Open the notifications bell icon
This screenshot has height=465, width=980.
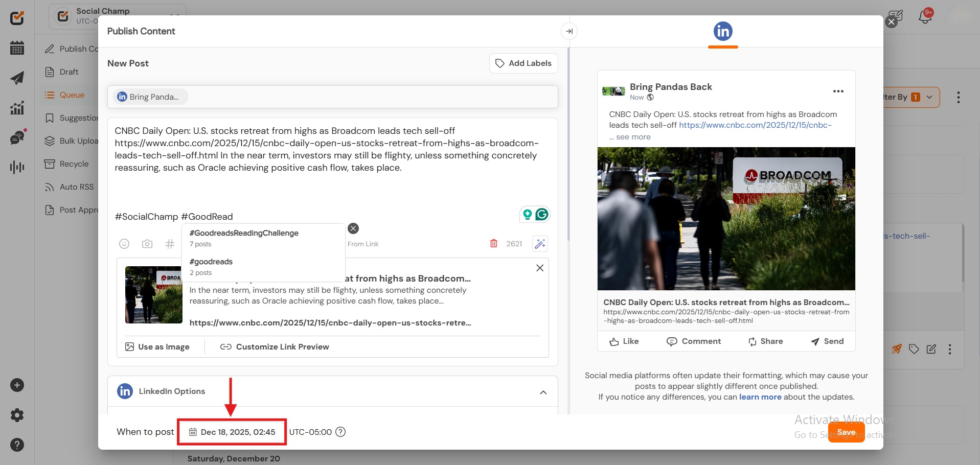[925, 17]
